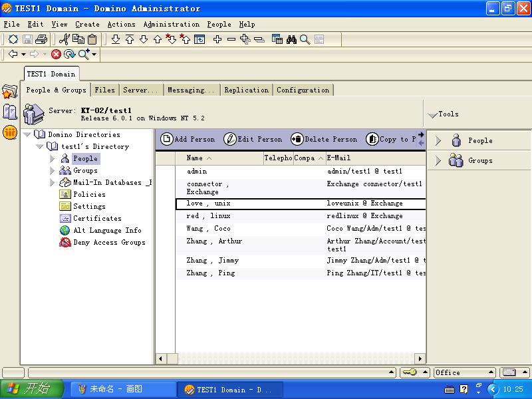The image size is (532, 399).
Task: Click the Copy toolbar icon
Action: tap(78, 39)
